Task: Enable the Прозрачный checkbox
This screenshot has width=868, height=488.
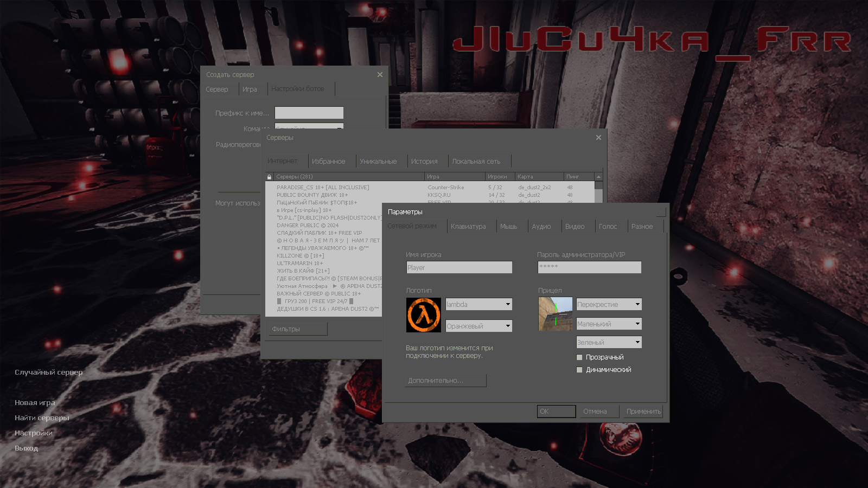Action: [x=579, y=357]
